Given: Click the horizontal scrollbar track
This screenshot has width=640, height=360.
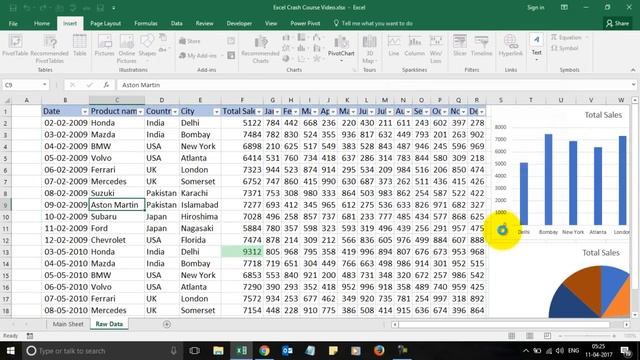Looking at the screenshot, I should pos(504,324).
